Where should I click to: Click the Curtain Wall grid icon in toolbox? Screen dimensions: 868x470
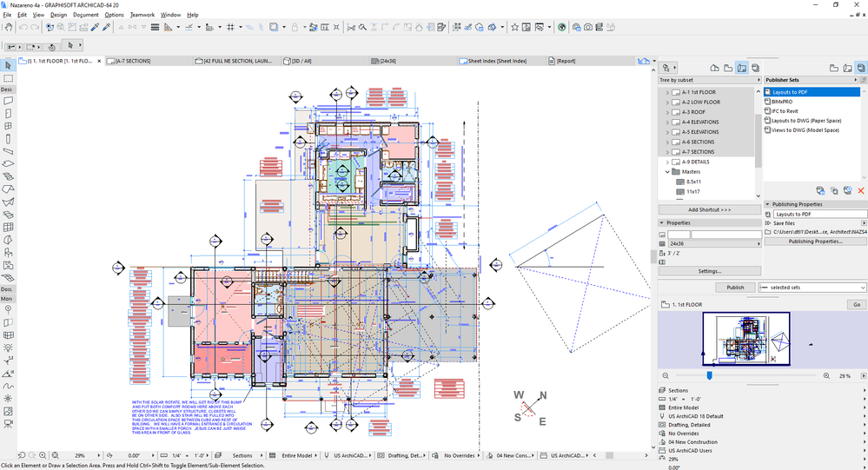[8, 227]
